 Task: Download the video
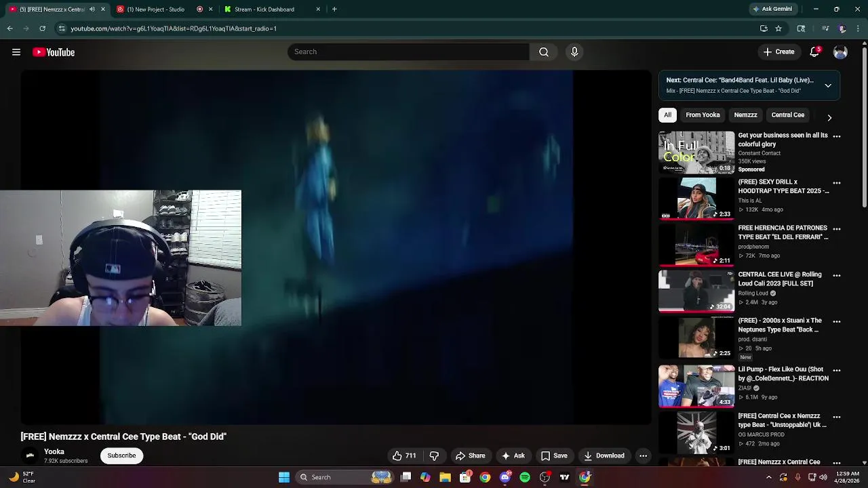pos(604,455)
